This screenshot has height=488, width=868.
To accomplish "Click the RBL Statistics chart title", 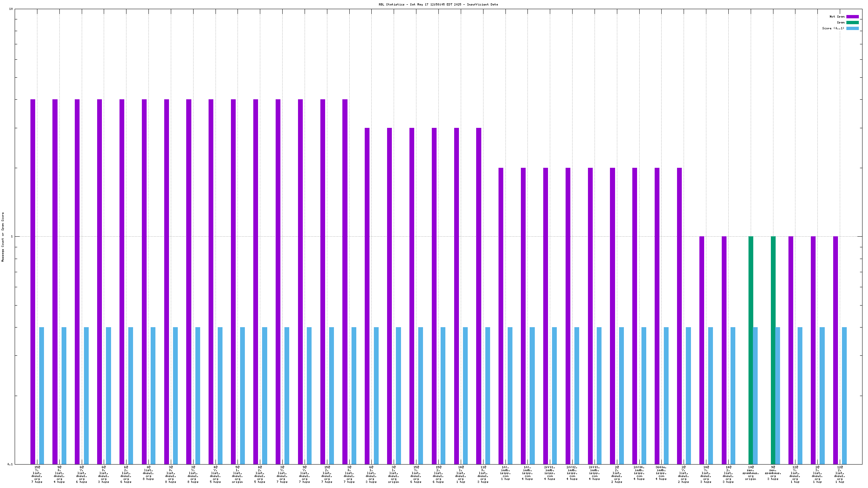I will point(438,4).
